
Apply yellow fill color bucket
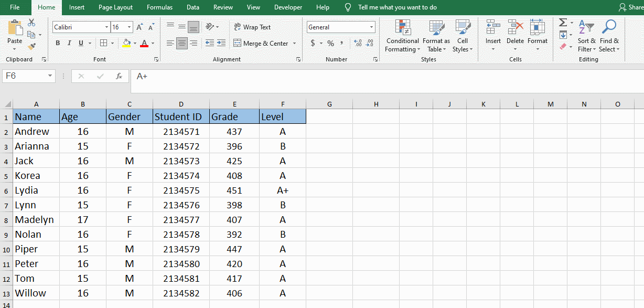(126, 43)
